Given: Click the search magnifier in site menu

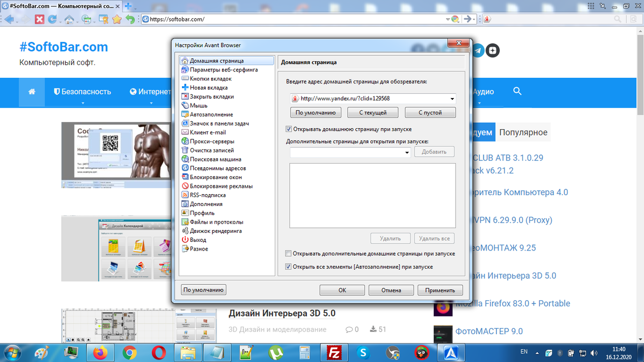Looking at the screenshot, I should [x=517, y=91].
